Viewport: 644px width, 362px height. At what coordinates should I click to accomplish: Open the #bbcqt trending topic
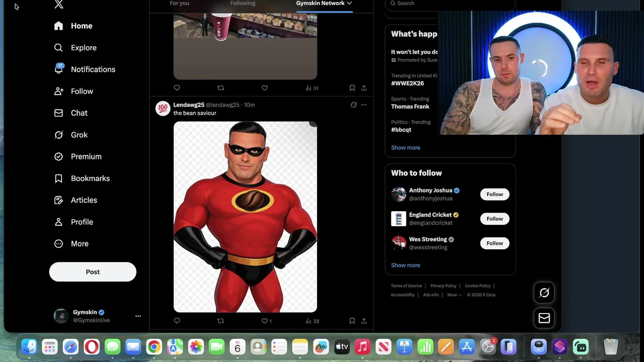coord(401,130)
